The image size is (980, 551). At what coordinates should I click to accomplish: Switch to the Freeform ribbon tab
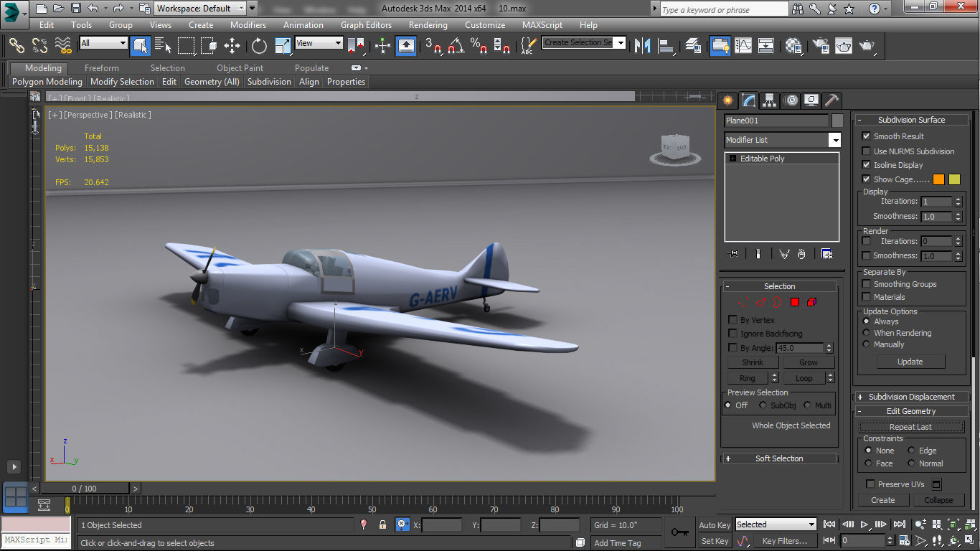point(102,68)
